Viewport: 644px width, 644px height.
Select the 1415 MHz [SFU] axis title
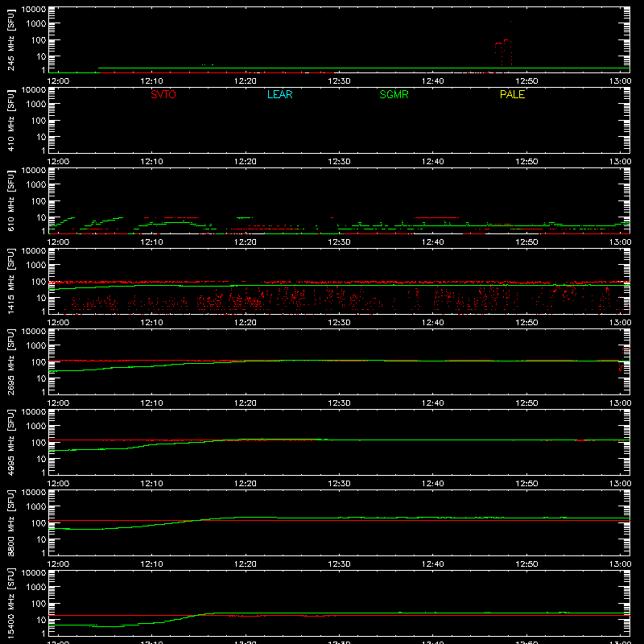pyautogui.click(x=10, y=281)
